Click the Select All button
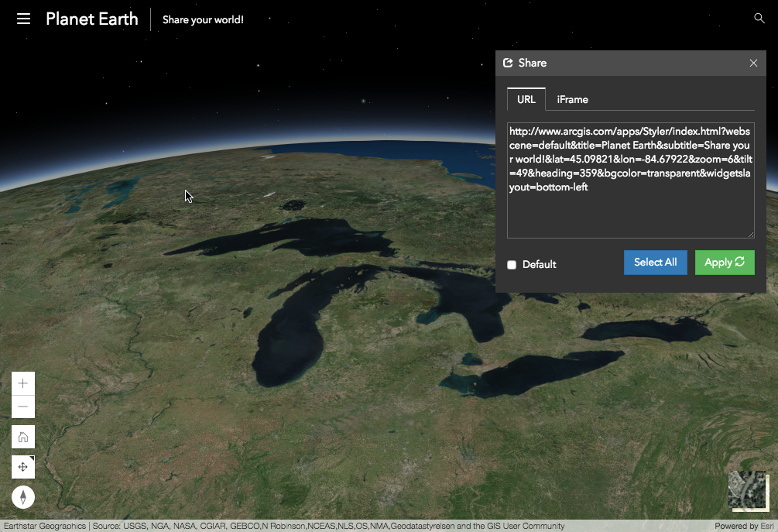The width and height of the screenshot is (778, 532). click(656, 262)
